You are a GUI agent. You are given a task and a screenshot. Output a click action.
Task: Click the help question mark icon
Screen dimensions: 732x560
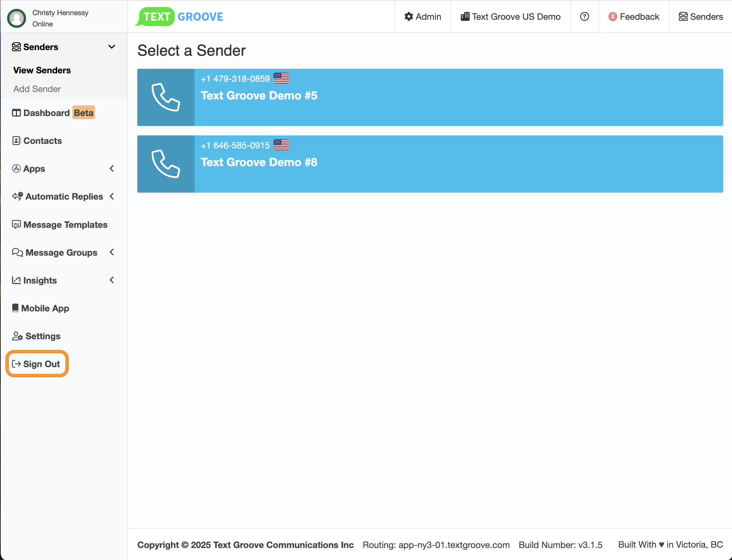point(584,17)
